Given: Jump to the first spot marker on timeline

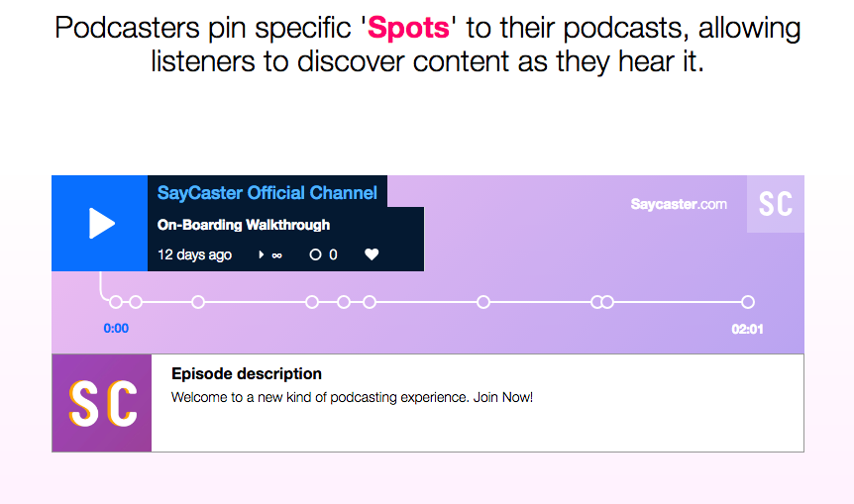Looking at the screenshot, I should point(116,302).
